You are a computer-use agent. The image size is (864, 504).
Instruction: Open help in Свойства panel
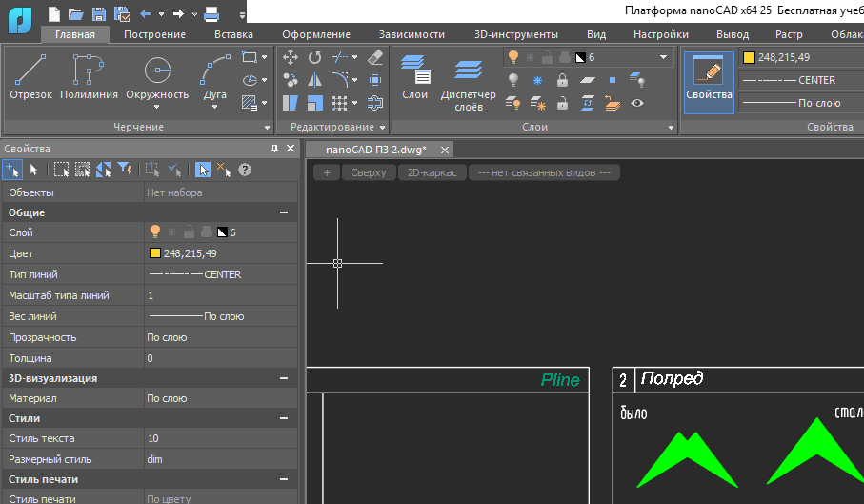(245, 170)
